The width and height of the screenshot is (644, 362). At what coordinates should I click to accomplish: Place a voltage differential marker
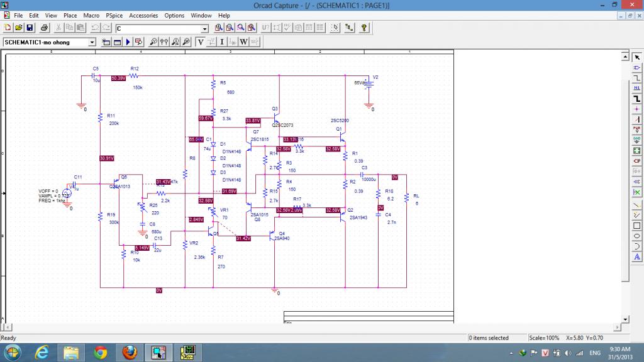[164, 42]
